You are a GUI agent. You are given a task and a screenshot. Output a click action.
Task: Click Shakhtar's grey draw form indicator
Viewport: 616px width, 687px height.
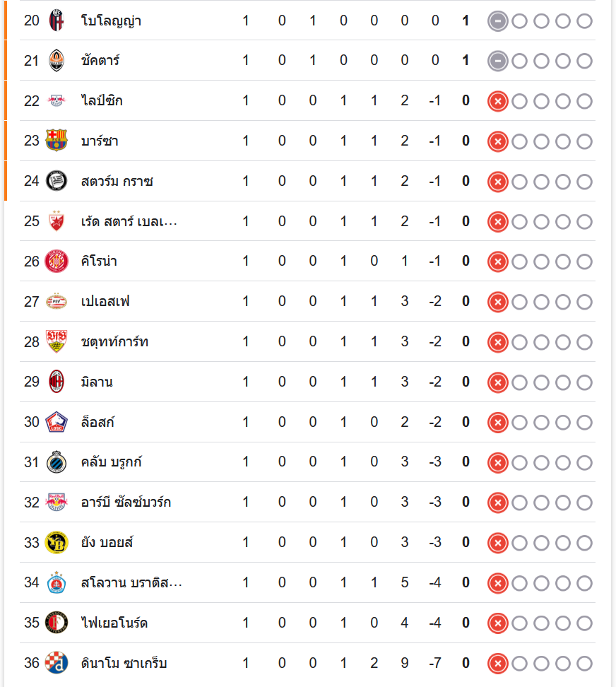[498, 61]
